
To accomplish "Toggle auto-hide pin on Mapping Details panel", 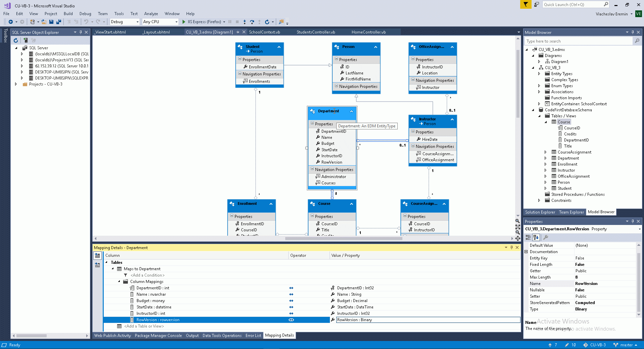I will 511,247.
